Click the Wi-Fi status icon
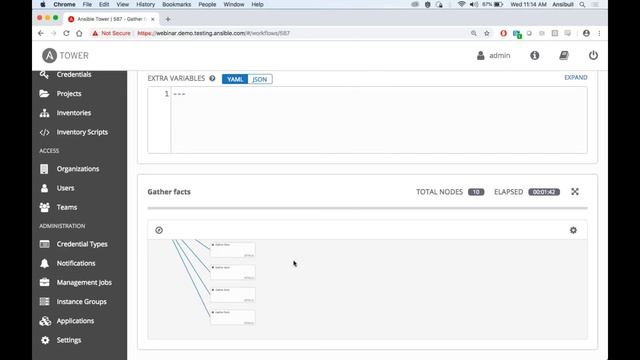Screen dimensions: 640x360 pos(461,4)
